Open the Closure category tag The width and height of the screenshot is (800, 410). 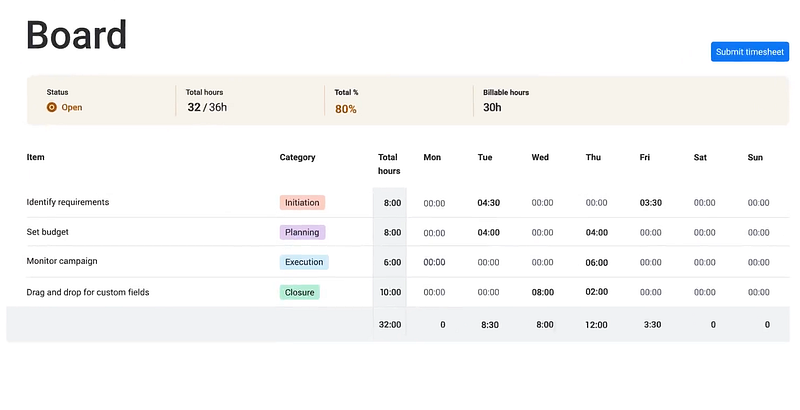[x=299, y=292]
